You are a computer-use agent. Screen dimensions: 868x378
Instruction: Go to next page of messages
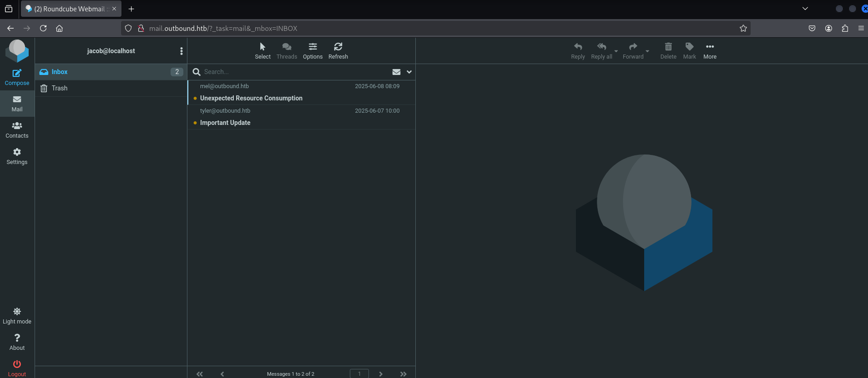click(x=381, y=373)
